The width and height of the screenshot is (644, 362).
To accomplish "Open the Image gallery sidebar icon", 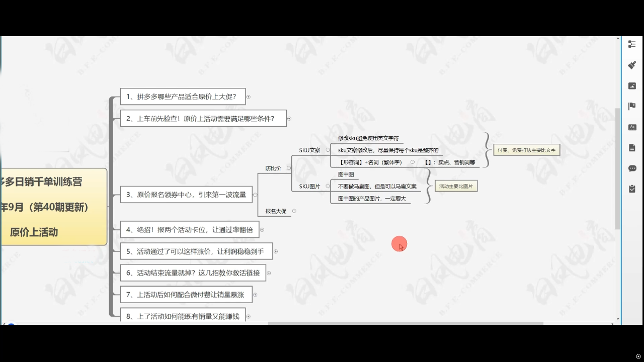I will [x=632, y=86].
